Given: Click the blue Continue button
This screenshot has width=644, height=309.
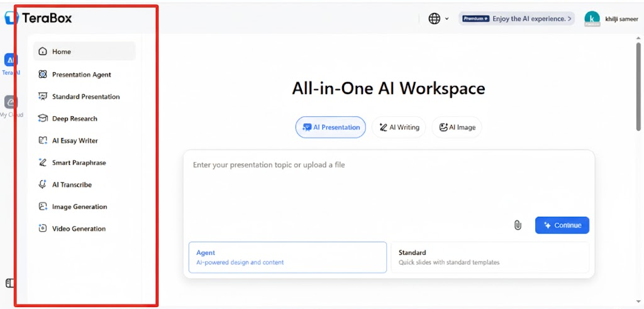Looking at the screenshot, I should [562, 225].
